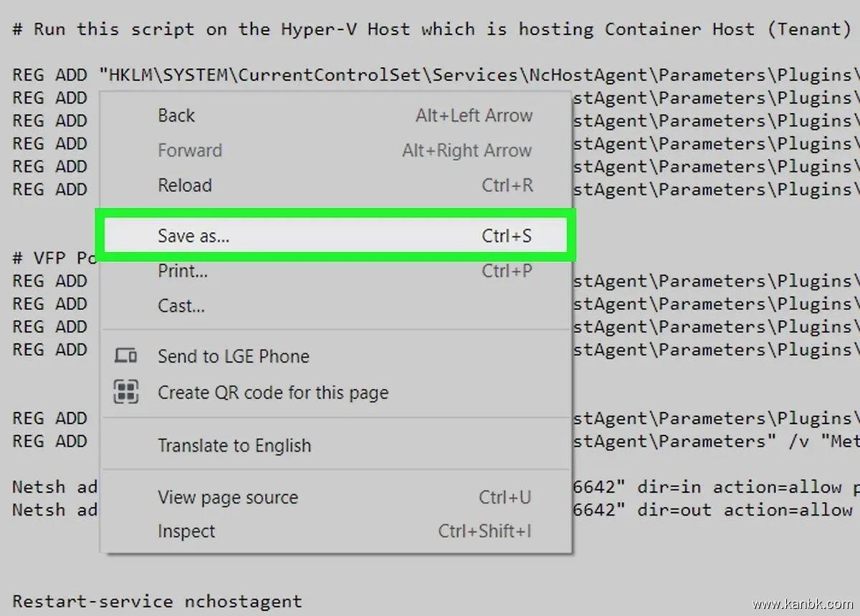Click the REG ADD line starting with "HKLM\SYSTEM
The image size is (860, 616).
[x=430, y=75]
